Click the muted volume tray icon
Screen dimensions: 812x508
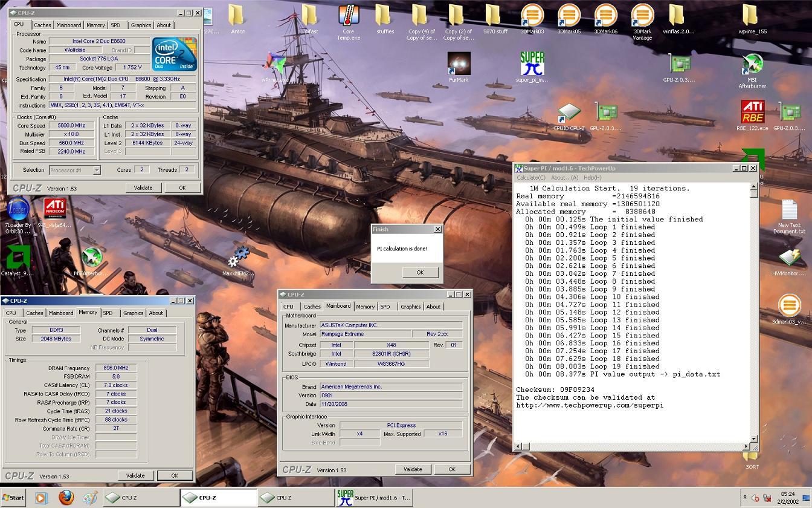pos(755,498)
